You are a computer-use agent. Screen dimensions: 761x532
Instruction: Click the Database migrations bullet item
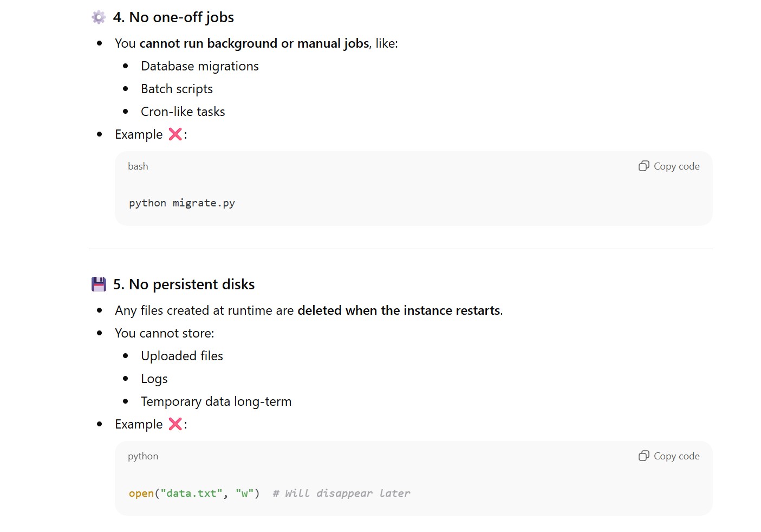click(199, 66)
